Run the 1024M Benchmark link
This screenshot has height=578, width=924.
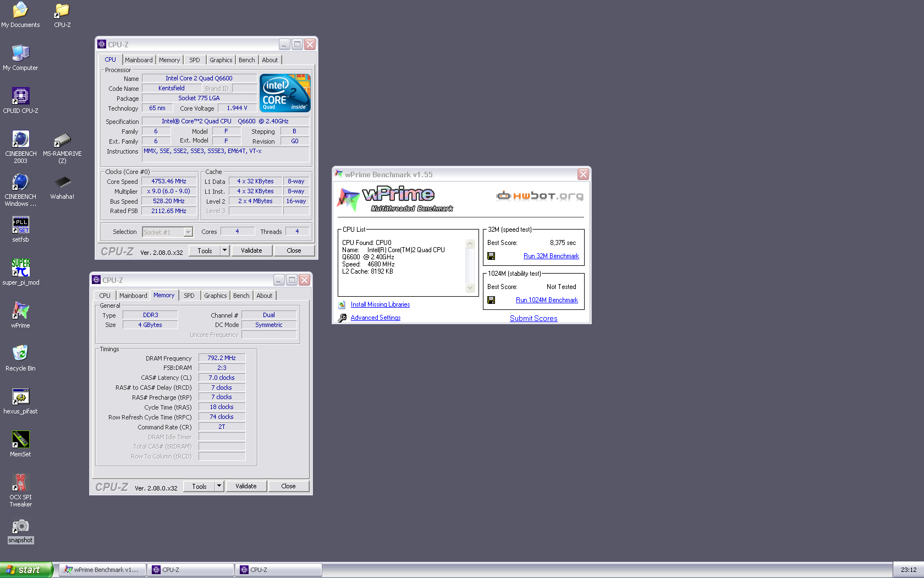(547, 300)
